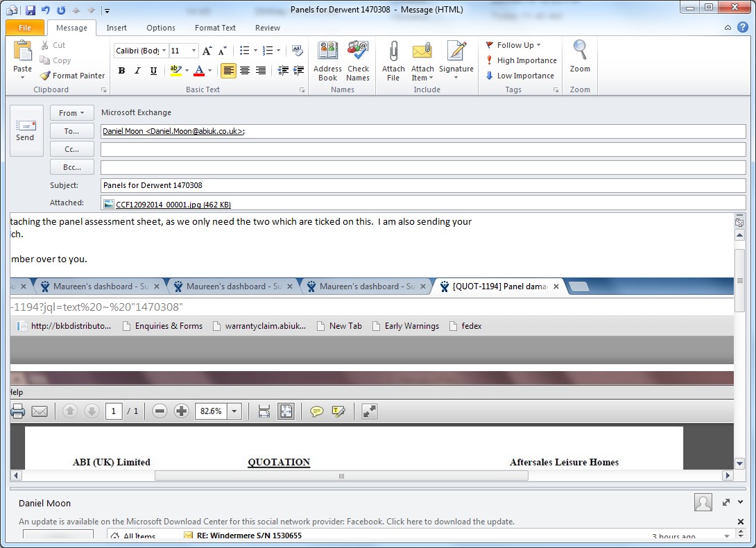This screenshot has width=756, height=548.
Task: Expand bullet list style options
Action: [255, 51]
